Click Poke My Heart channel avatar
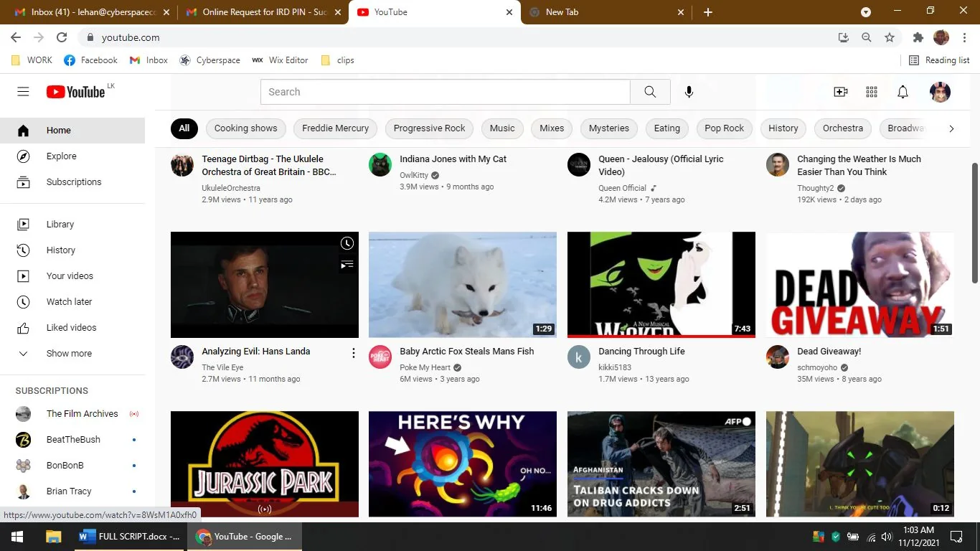Image resolution: width=980 pixels, height=551 pixels. pyautogui.click(x=380, y=357)
